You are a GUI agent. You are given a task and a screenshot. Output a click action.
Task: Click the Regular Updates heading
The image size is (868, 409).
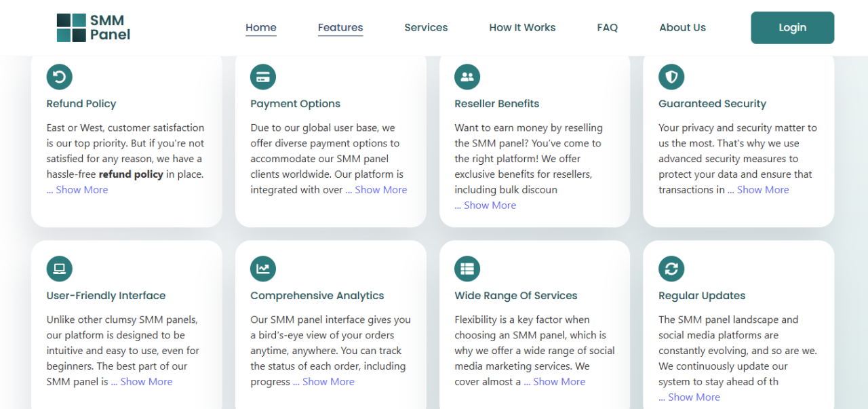(702, 296)
